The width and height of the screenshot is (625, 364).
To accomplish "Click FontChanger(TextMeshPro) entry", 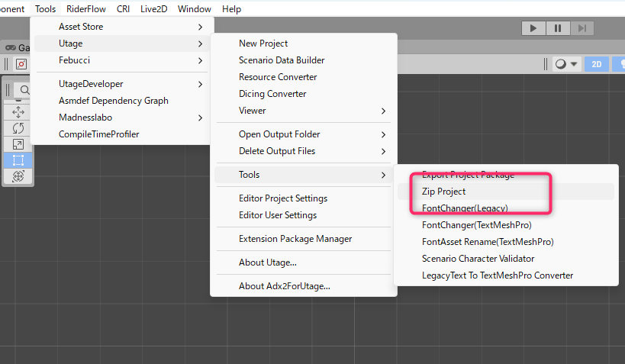I will [476, 225].
